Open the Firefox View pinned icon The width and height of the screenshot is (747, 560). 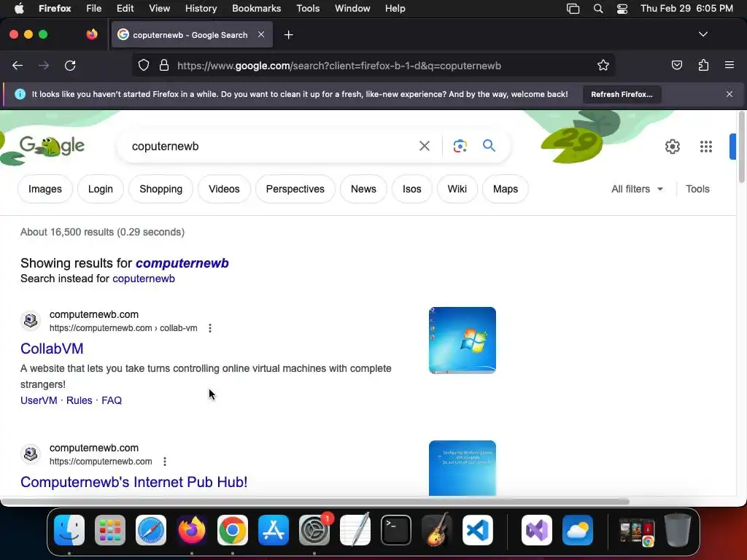click(x=92, y=34)
